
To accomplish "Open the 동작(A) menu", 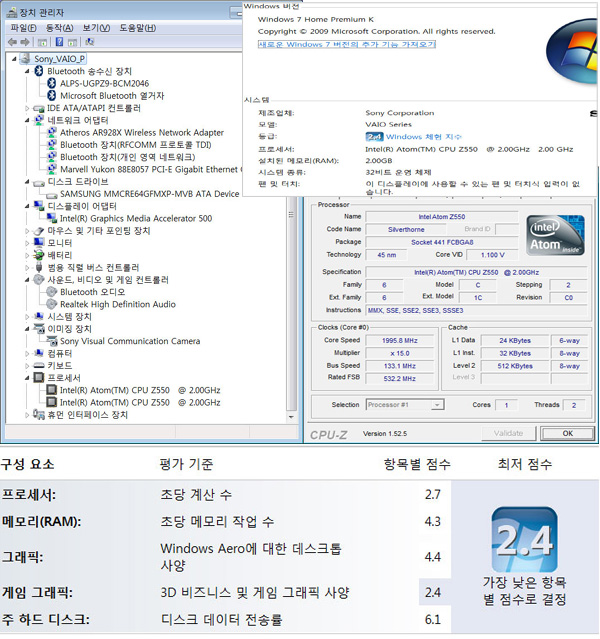I will [x=60, y=28].
